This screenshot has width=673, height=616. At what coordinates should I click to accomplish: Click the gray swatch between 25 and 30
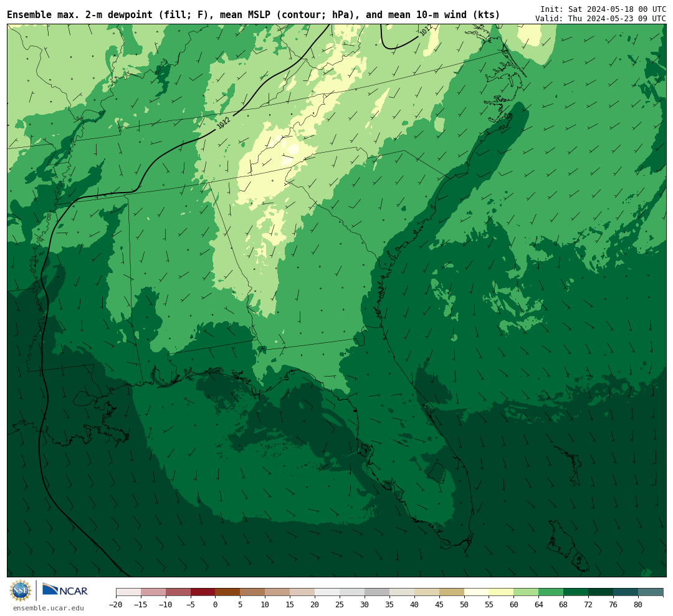point(352,592)
